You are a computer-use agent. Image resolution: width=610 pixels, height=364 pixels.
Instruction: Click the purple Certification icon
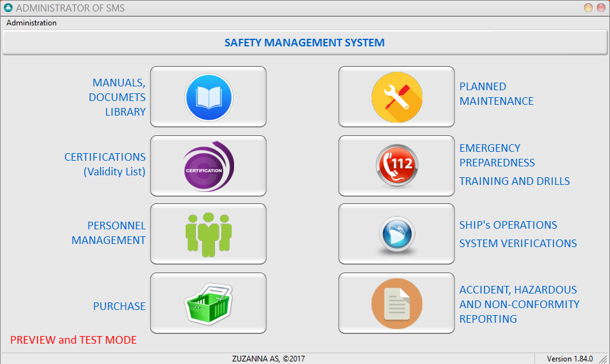tap(208, 166)
